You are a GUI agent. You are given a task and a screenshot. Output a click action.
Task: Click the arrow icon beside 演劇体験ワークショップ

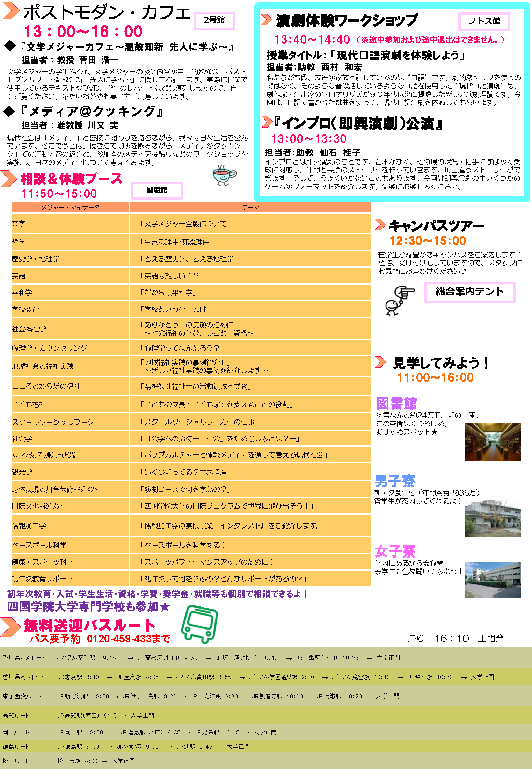(266, 19)
